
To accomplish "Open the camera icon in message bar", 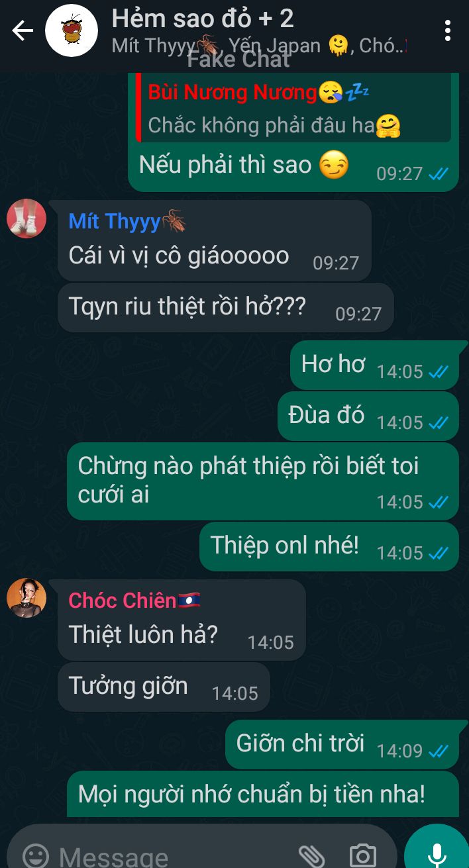I will [362, 855].
